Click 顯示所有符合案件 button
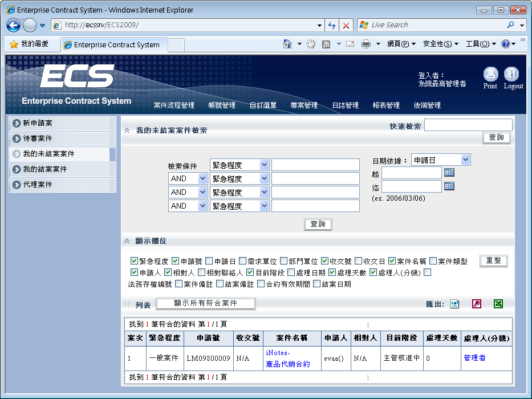Image resolution: width=532 pixels, height=399 pixels. click(x=206, y=303)
